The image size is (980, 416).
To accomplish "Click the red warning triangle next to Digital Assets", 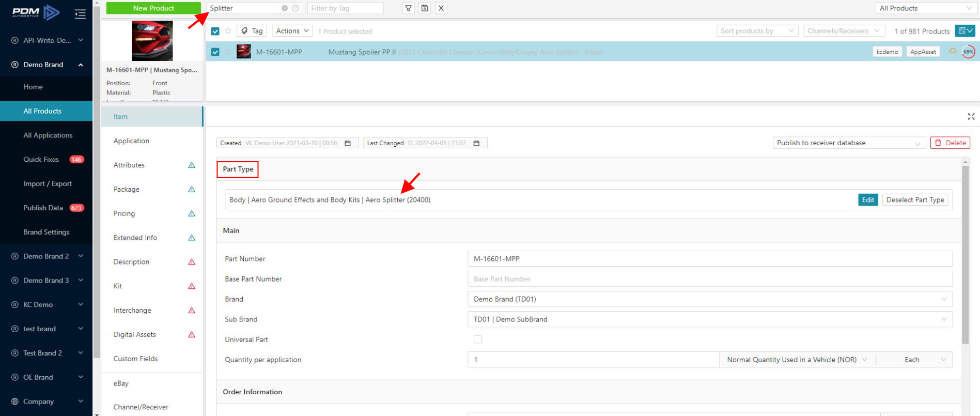I will pos(192,334).
